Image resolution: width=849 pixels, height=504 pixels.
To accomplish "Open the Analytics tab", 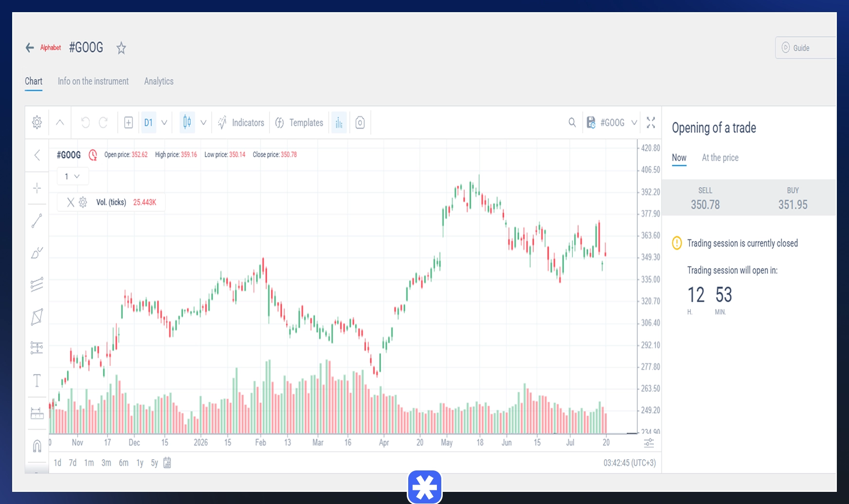I will 159,81.
